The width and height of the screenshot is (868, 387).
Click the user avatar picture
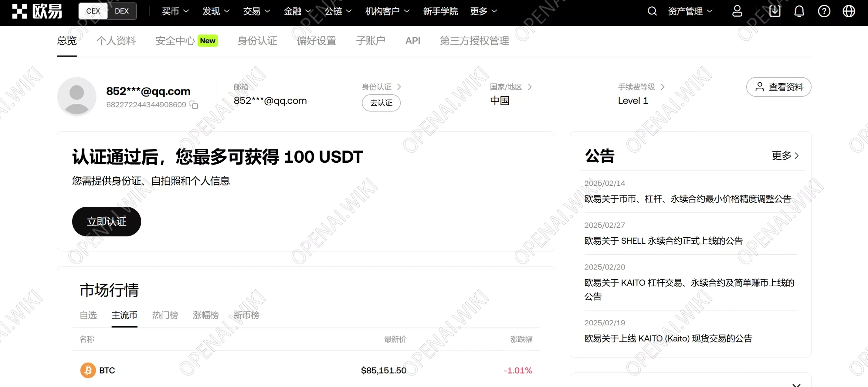(77, 97)
